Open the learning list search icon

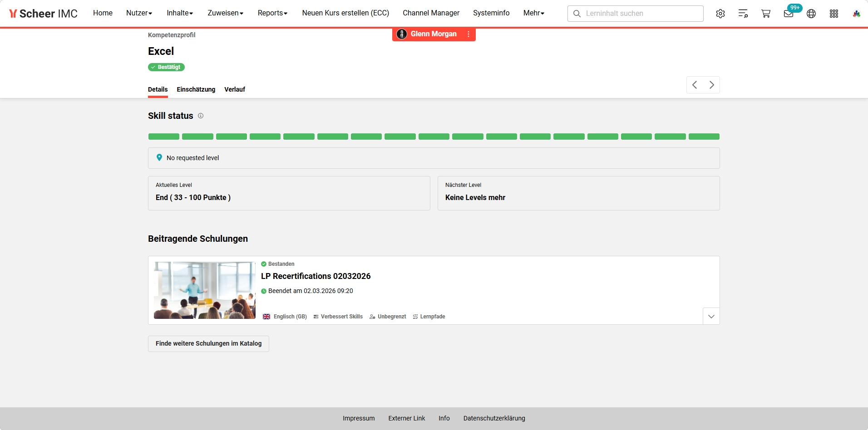click(x=743, y=14)
